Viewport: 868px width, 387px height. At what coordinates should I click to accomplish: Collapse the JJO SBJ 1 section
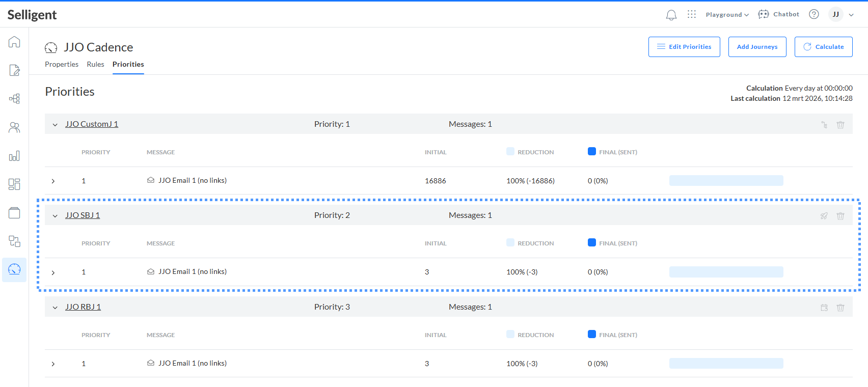(55, 216)
